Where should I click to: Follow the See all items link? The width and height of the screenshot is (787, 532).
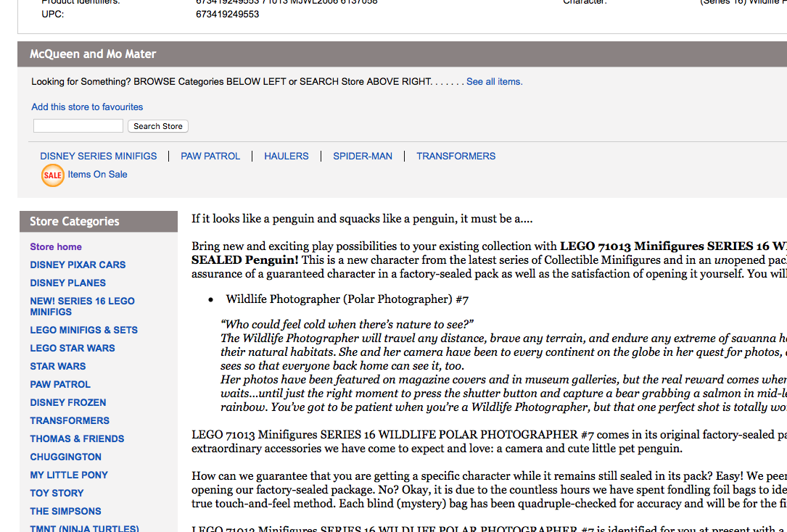(x=494, y=82)
